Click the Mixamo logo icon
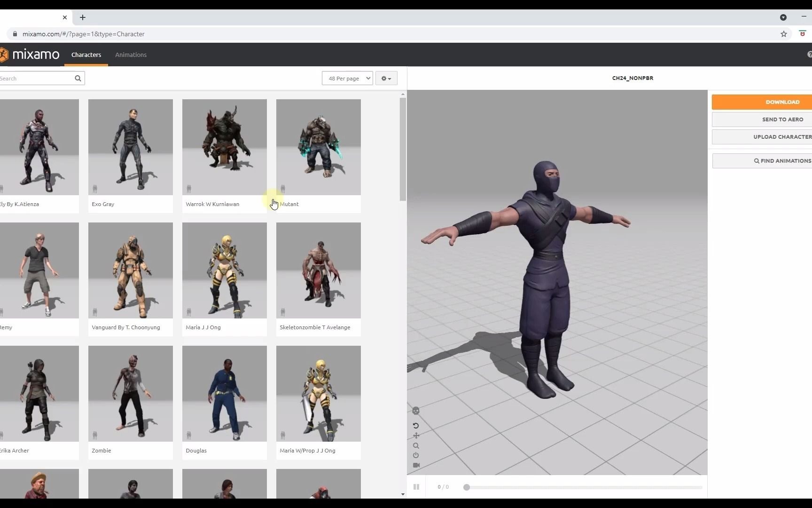This screenshot has height=508, width=812. pyautogui.click(x=5, y=54)
